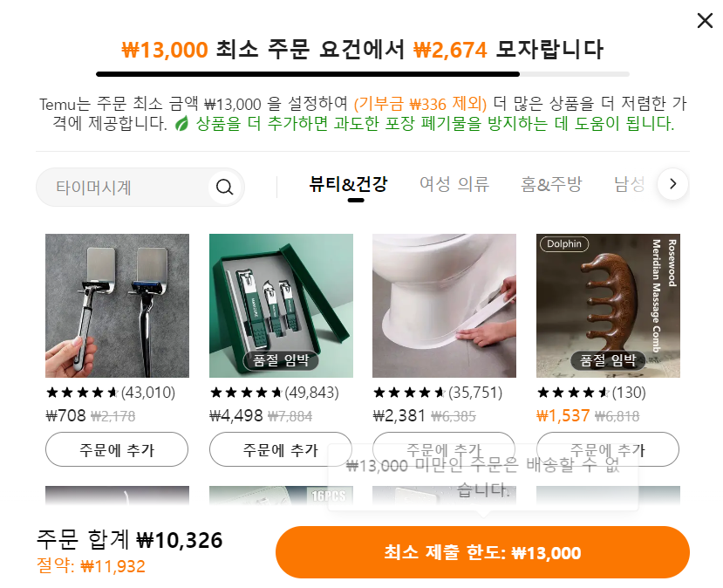
Task: Add the ₩1,537 massage comb to order
Action: point(608,449)
